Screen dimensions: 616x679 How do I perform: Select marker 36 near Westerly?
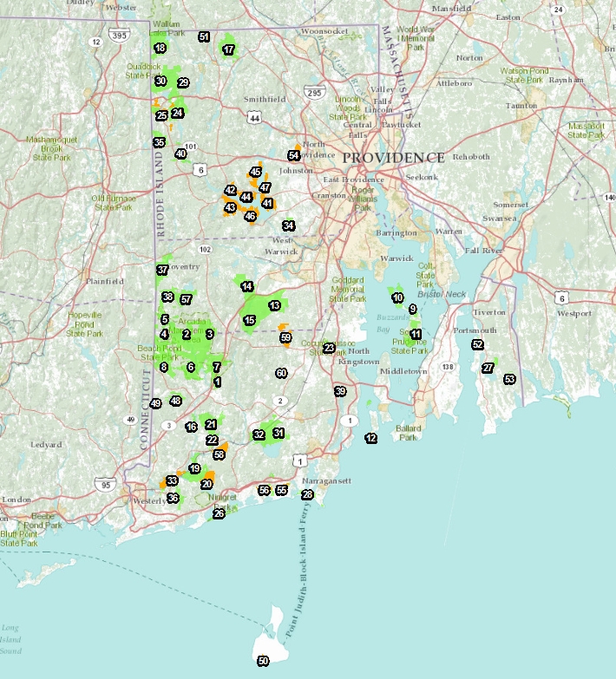pyautogui.click(x=173, y=498)
